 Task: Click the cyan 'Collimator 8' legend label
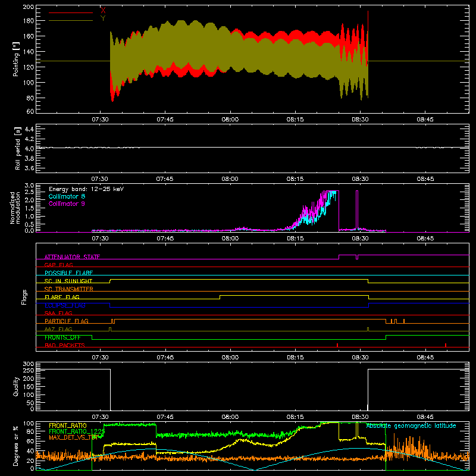(67, 196)
